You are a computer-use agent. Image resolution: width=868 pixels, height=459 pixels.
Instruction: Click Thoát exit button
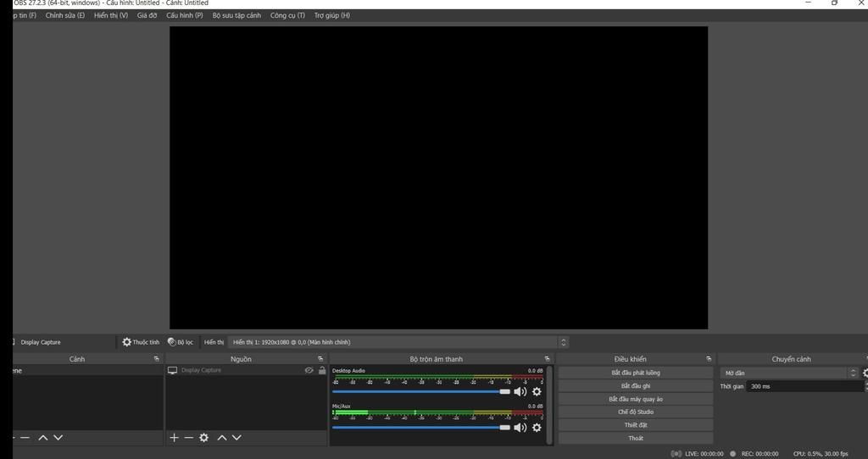[636, 439]
